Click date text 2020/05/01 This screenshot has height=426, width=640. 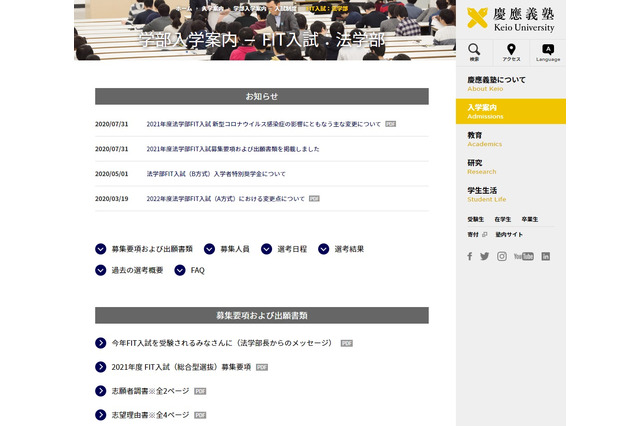point(111,174)
